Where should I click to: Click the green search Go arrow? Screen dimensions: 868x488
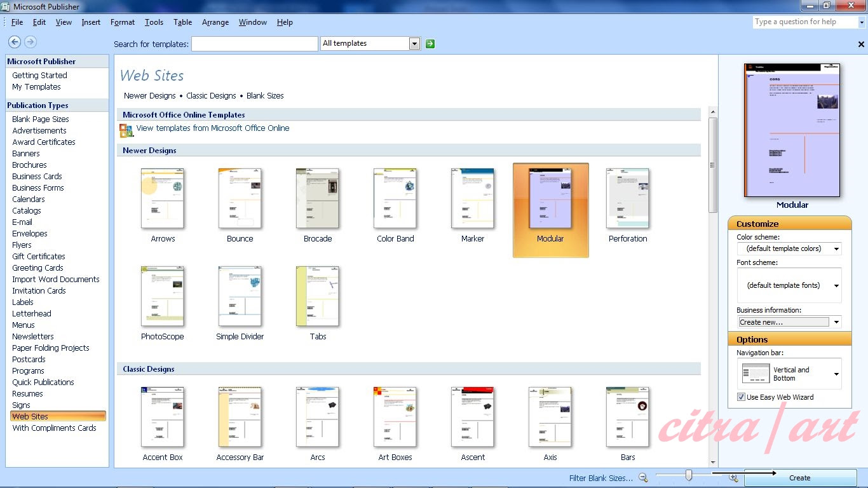[430, 44]
